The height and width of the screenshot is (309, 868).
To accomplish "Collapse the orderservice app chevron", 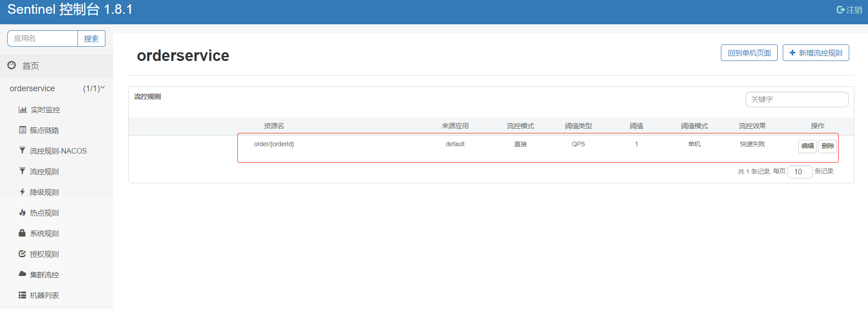I will [103, 87].
